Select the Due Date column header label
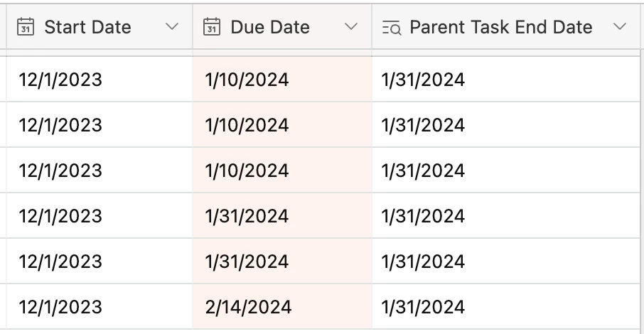Screen dimensions: 644x334 coord(270,27)
